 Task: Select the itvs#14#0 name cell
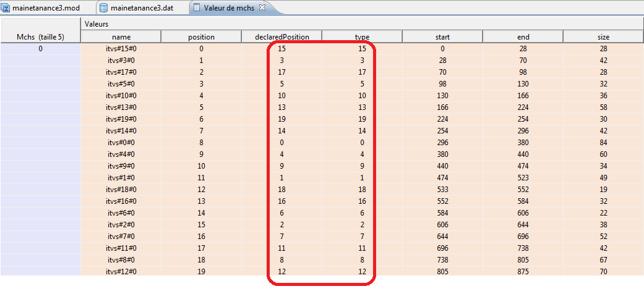tap(121, 131)
